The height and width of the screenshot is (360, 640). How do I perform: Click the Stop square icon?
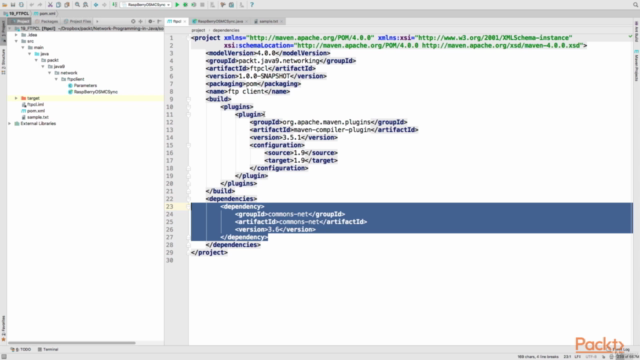coord(202,4)
